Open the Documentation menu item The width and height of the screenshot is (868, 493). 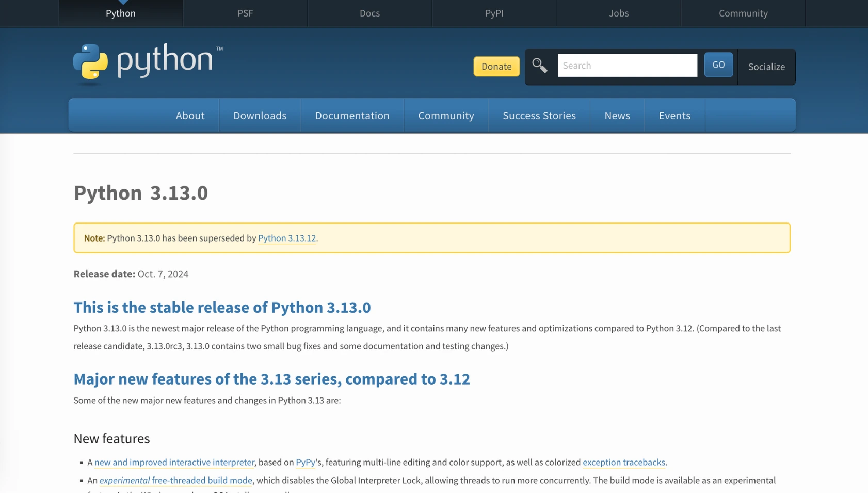[x=352, y=116]
